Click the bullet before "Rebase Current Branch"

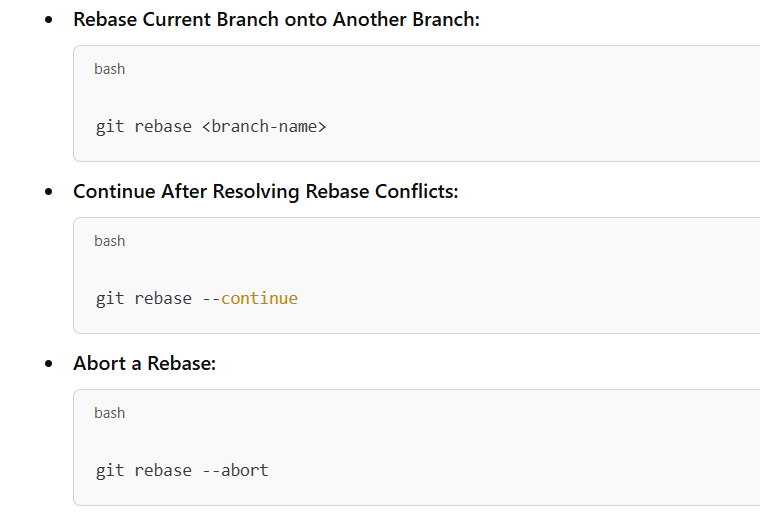49,20
